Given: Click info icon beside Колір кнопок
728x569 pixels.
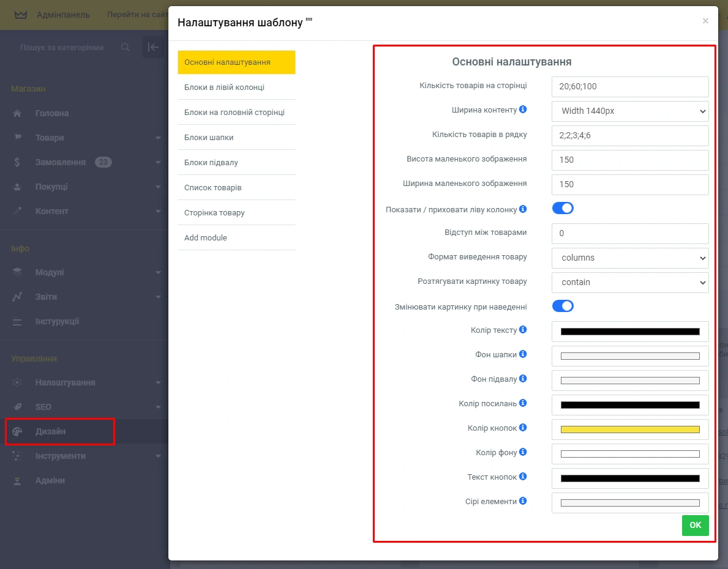Looking at the screenshot, I should (x=523, y=428).
